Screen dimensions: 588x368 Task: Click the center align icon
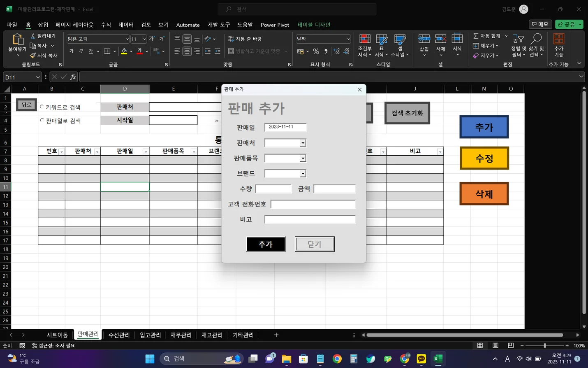click(x=187, y=51)
